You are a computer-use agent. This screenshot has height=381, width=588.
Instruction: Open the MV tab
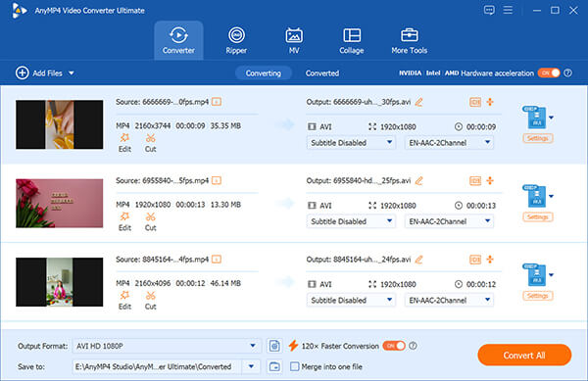coord(294,40)
